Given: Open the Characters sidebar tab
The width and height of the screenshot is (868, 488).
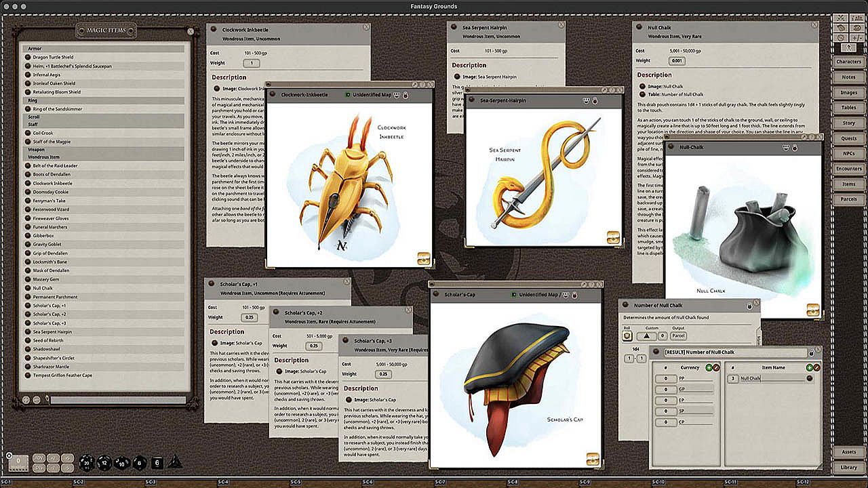Looking at the screenshot, I should 848,62.
